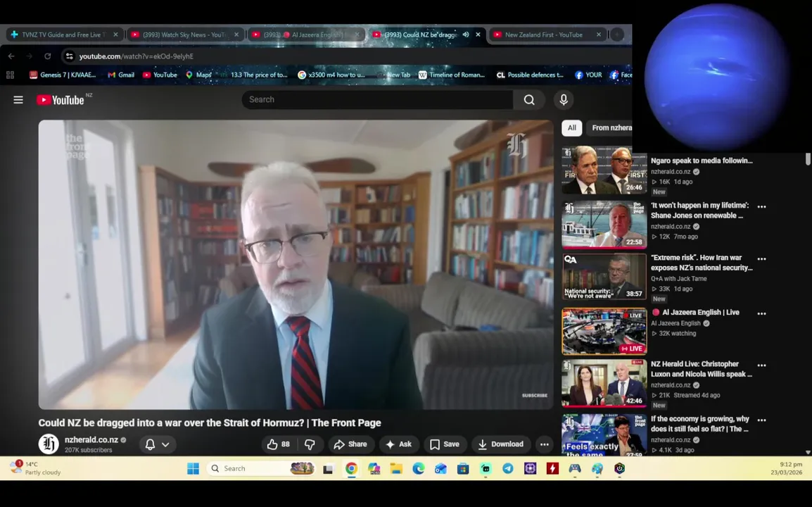Open Google Chrome from the taskbar
This screenshot has height=507, width=812.
click(351, 469)
